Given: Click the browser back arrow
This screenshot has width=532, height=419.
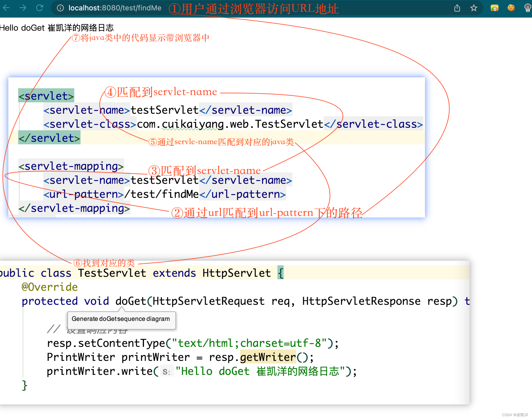Looking at the screenshot, I should click(6, 8).
